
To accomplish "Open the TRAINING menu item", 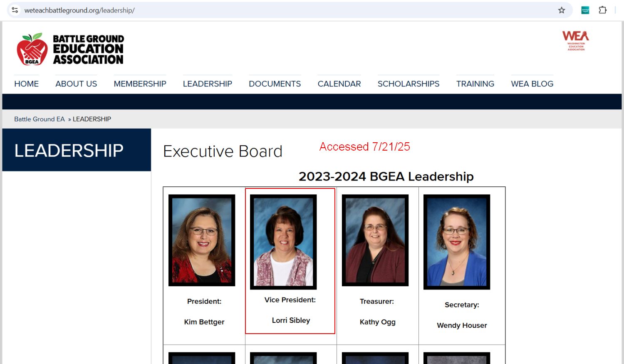I will click(475, 84).
